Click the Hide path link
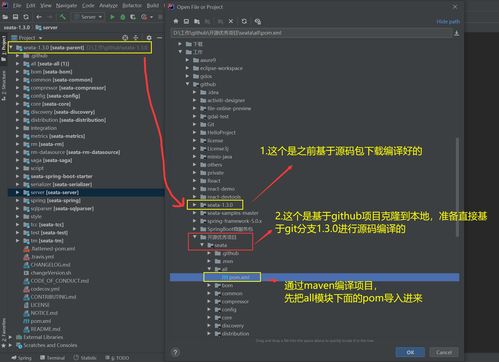 pyautogui.click(x=448, y=22)
